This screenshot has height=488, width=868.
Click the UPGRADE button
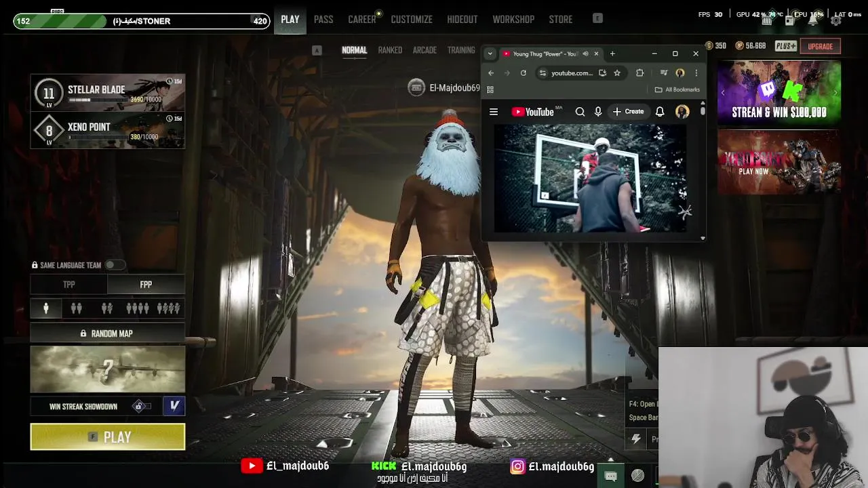(x=821, y=46)
